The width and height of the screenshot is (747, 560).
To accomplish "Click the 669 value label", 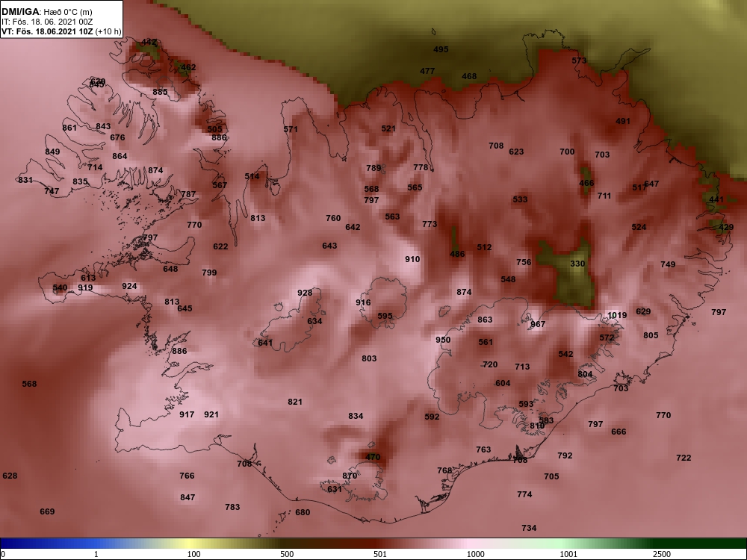I will click(48, 511).
